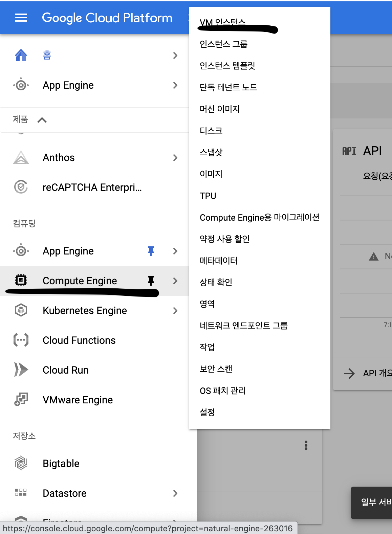Expand the 홈 submenu chevron
This screenshot has height=534, width=392.
click(x=175, y=55)
